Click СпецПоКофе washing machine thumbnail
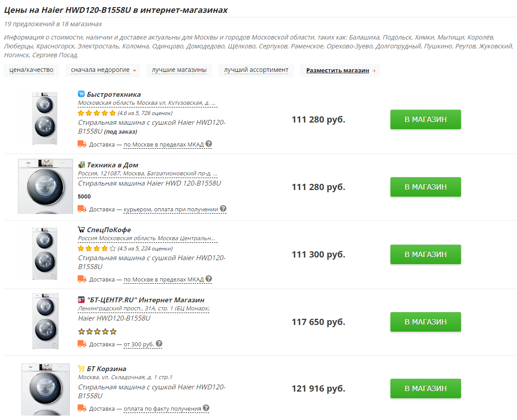Viewport: 517px width, 420px height. [45, 254]
